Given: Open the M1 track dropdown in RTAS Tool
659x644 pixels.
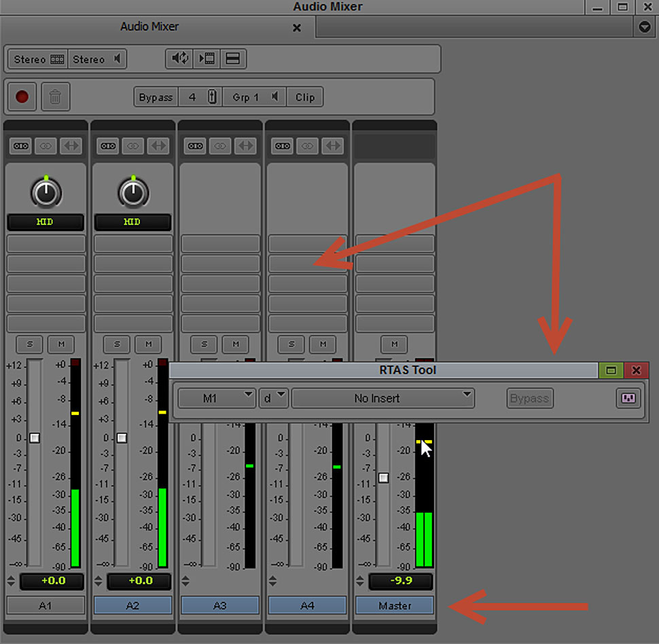Looking at the screenshot, I should 217,398.
